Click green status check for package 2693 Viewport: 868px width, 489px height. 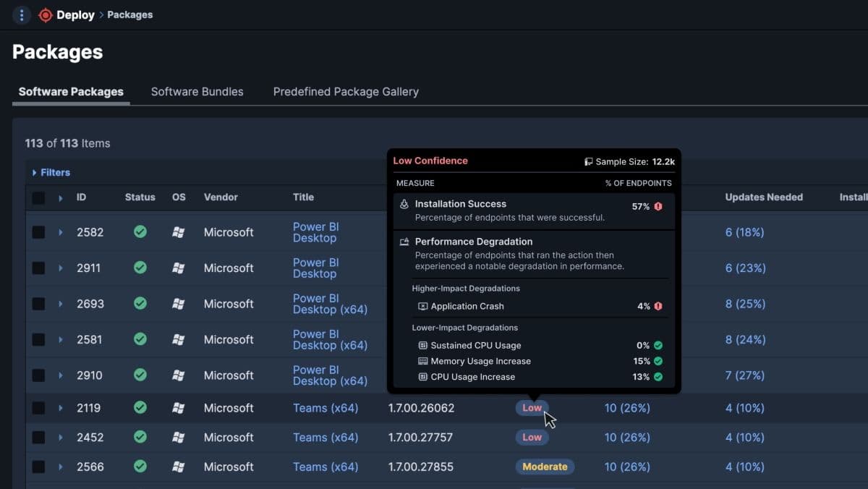(140, 304)
